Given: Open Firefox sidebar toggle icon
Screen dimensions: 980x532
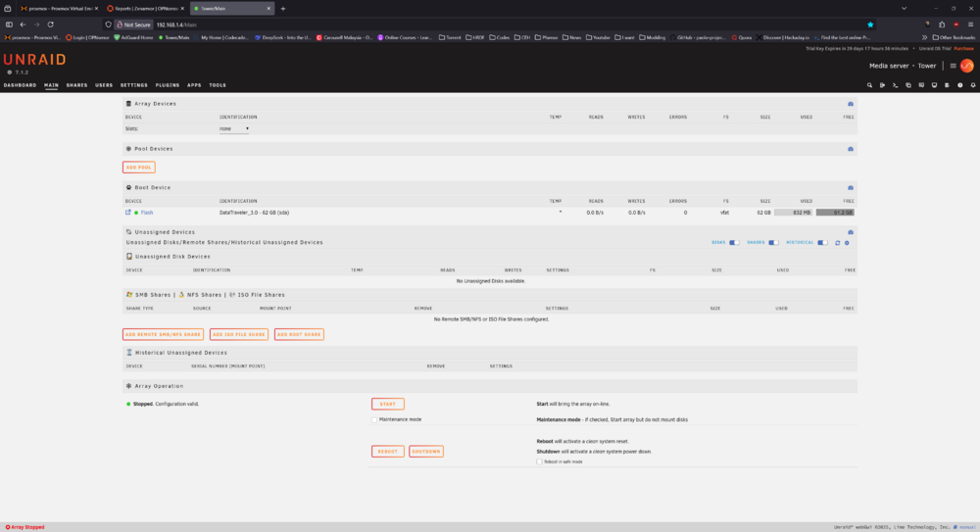Looking at the screenshot, I should click(x=9, y=24).
